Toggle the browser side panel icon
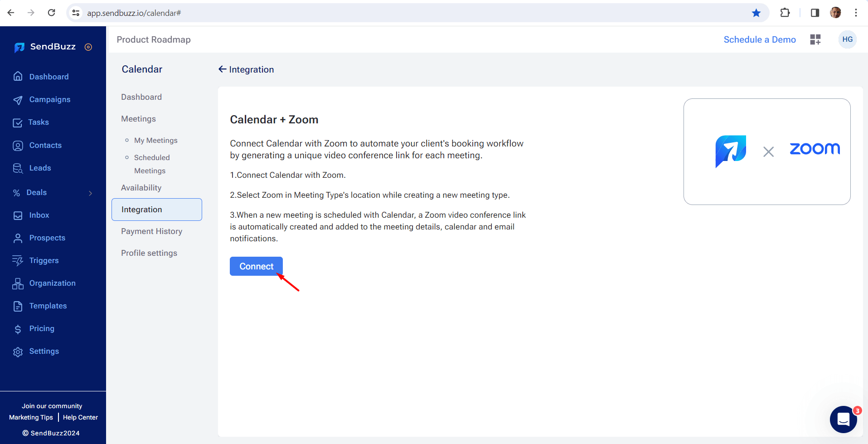Screen dimensions: 868x444 [815, 13]
